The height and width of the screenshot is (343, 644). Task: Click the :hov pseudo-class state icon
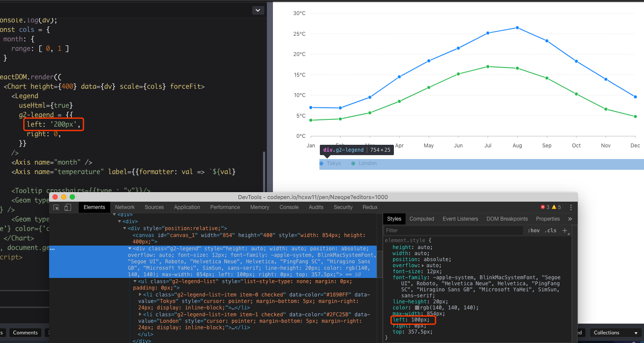coord(534,230)
